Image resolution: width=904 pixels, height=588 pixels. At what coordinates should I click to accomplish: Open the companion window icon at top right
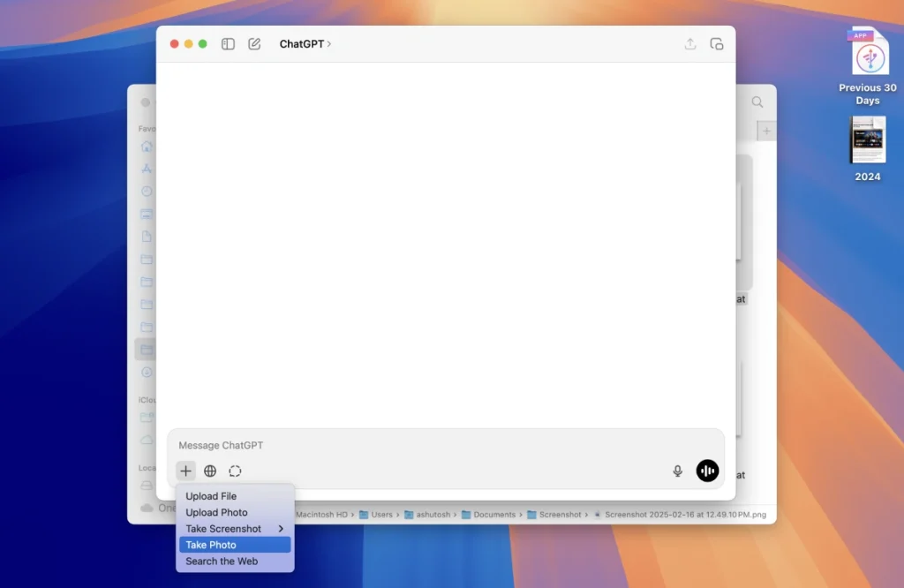click(717, 44)
